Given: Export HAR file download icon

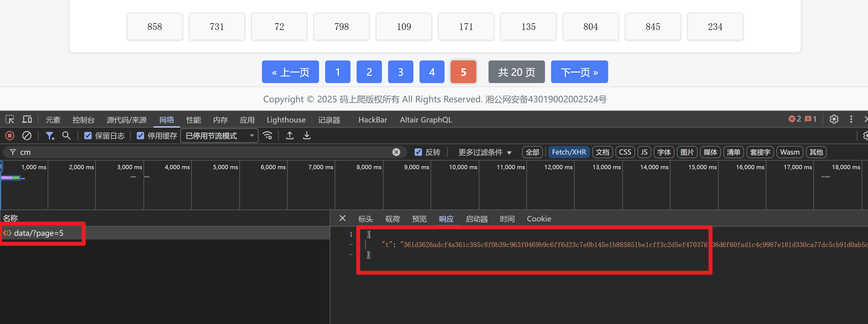Looking at the screenshot, I should point(307,136).
